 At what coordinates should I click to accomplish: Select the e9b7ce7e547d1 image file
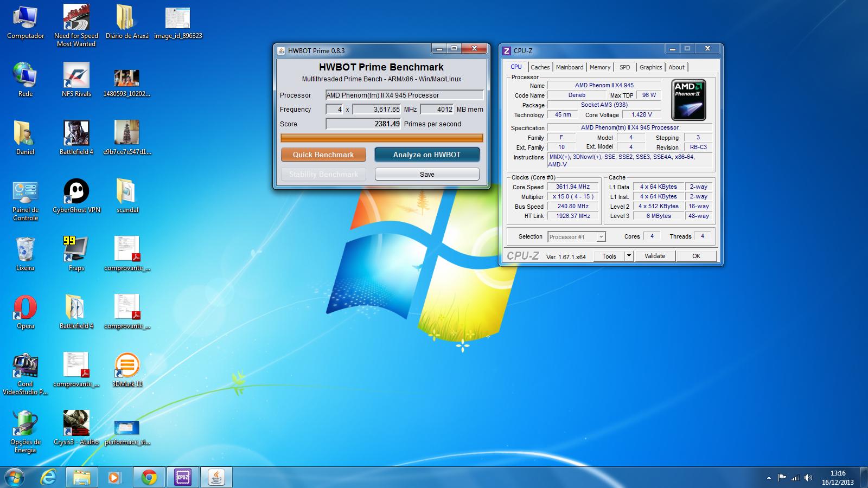click(x=127, y=138)
